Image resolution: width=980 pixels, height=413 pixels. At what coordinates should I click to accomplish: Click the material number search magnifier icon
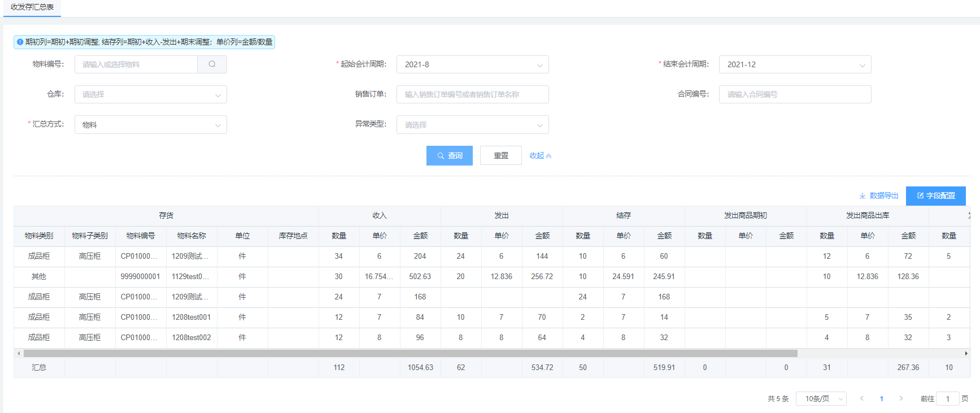tap(212, 64)
